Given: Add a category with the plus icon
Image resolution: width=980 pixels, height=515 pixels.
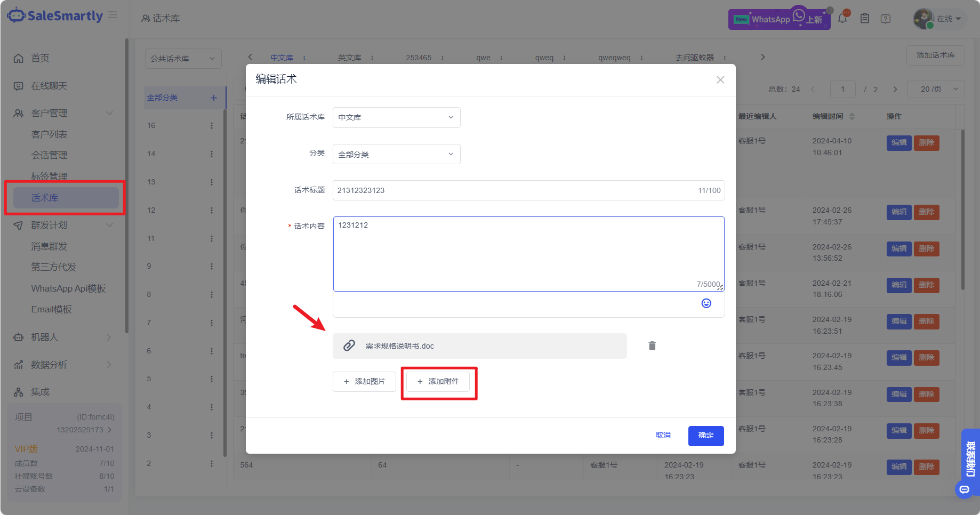Looking at the screenshot, I should click(213, 98).
